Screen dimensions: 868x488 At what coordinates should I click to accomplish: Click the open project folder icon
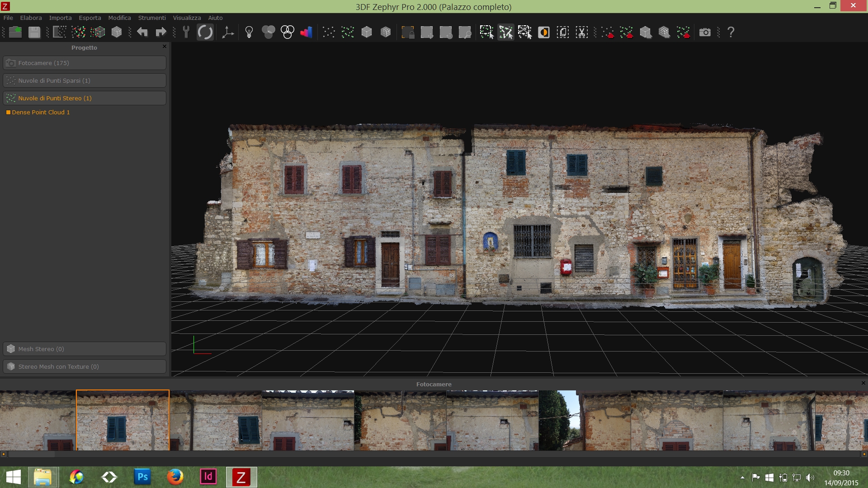(15, 32)
